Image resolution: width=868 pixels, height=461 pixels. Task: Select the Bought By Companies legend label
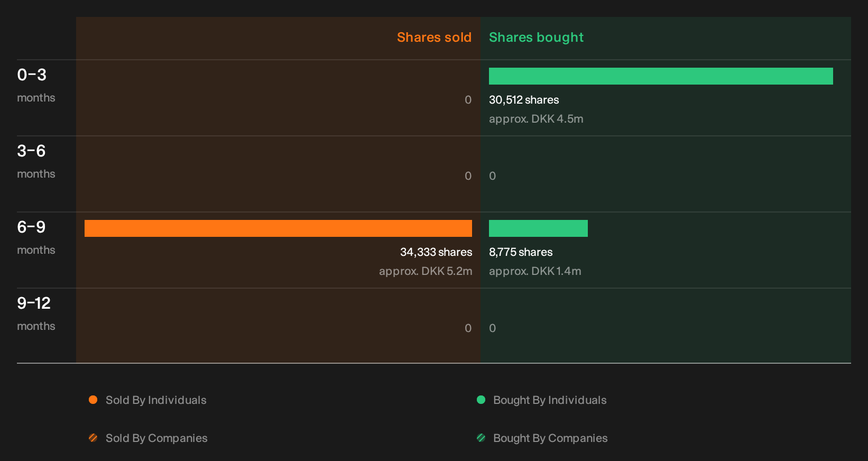(550, 438)
